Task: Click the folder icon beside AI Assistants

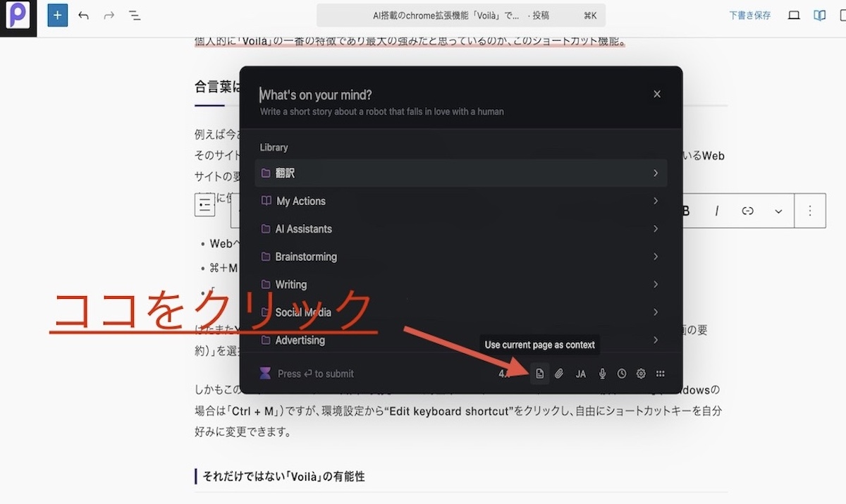Action: (266, 228)
